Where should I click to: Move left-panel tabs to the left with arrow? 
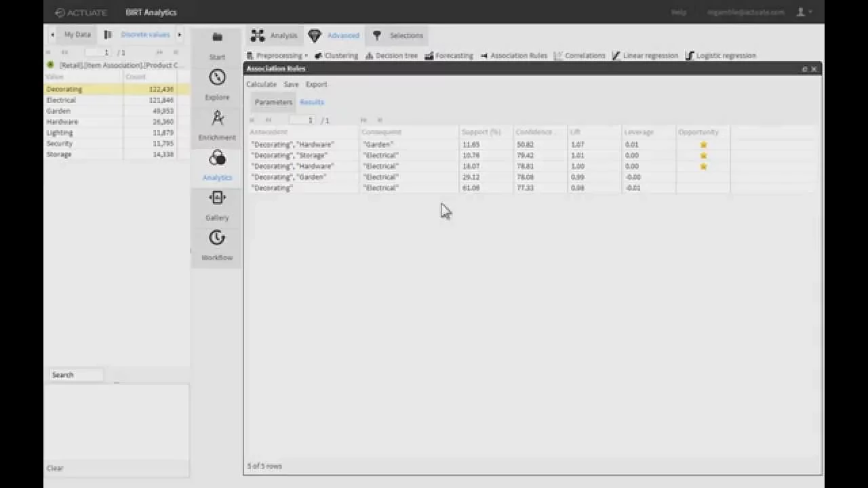pyautogui.click(x=52, y=35)
